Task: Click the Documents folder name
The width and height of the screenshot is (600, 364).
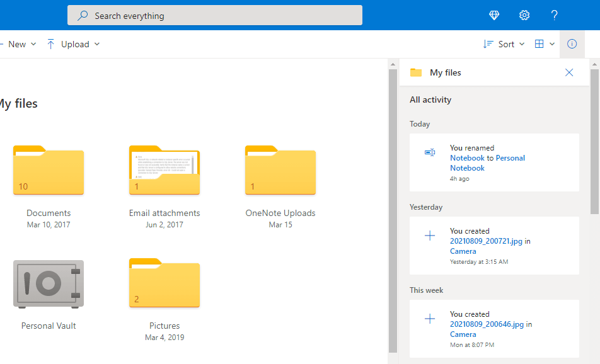Action: point(49,213)
